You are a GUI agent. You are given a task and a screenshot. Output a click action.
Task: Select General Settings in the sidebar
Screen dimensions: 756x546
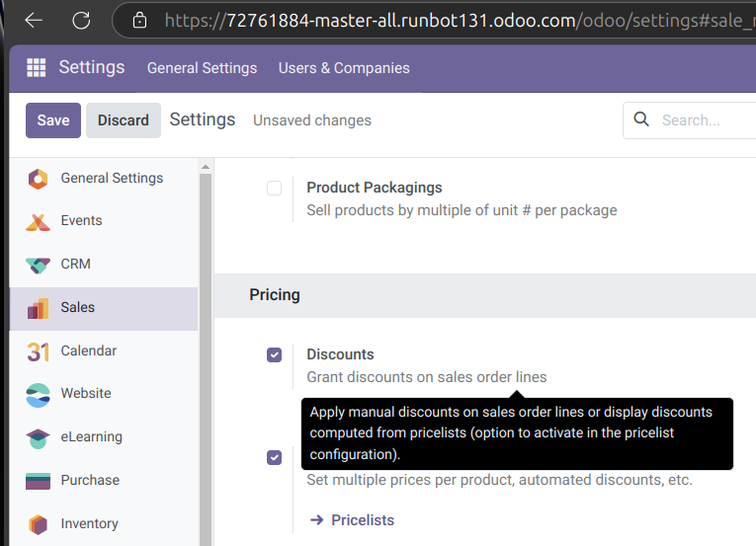pos(104,179)
